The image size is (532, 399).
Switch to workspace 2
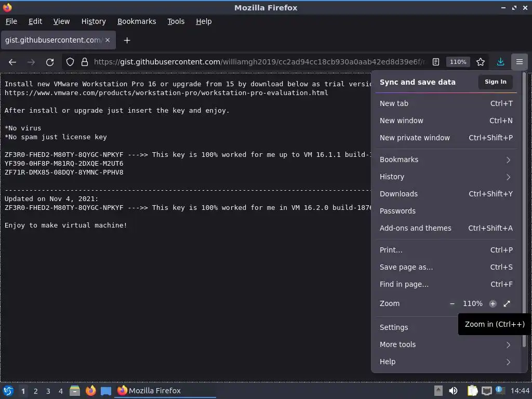[36, 391]
